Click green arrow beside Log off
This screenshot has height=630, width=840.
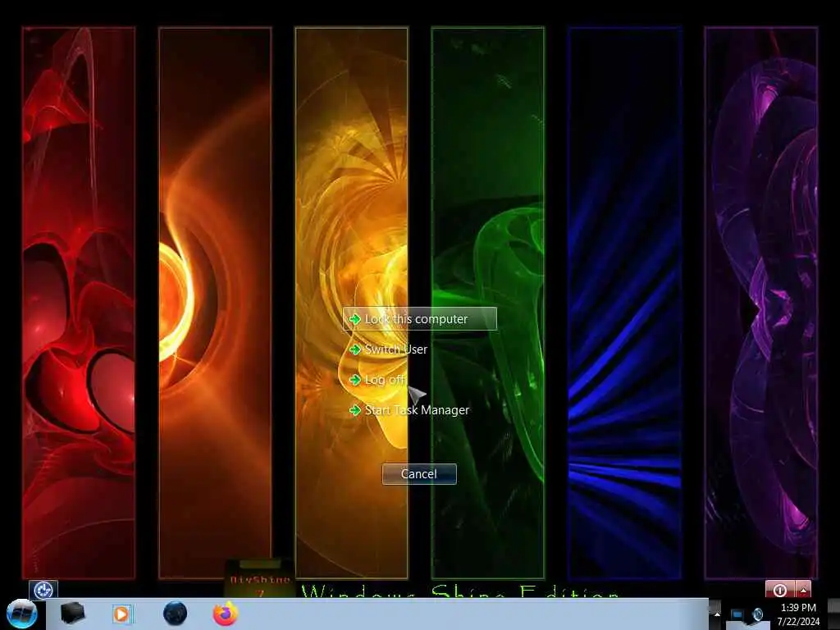pyautogui.click(x=354, y=380)
